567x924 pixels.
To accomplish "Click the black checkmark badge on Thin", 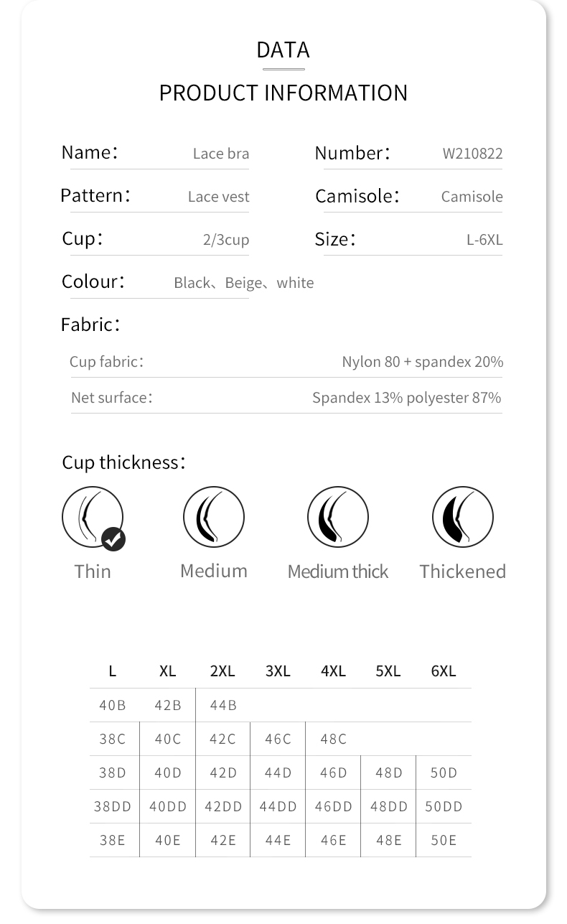I will [x=113, y=538].
